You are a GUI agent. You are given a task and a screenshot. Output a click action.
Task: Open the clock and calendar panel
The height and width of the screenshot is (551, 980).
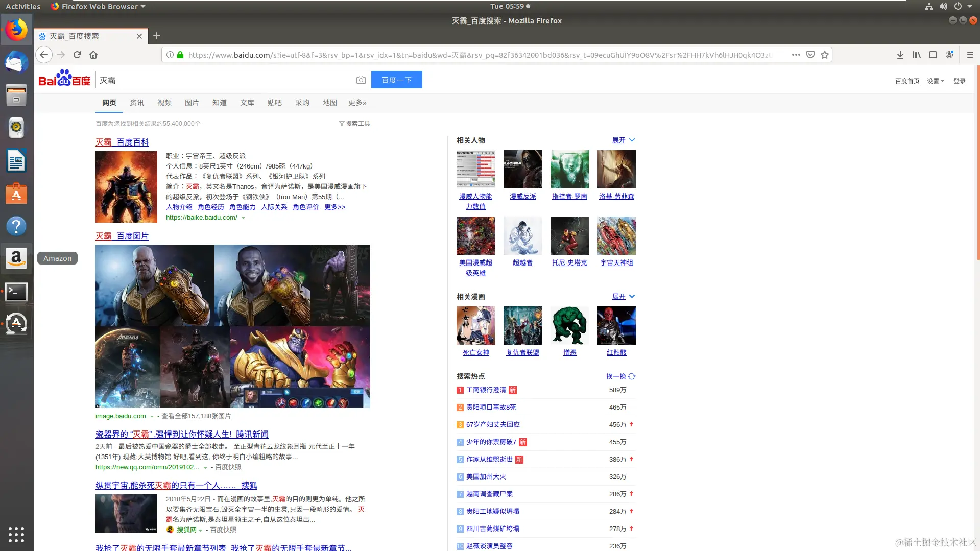click(510, 6)
